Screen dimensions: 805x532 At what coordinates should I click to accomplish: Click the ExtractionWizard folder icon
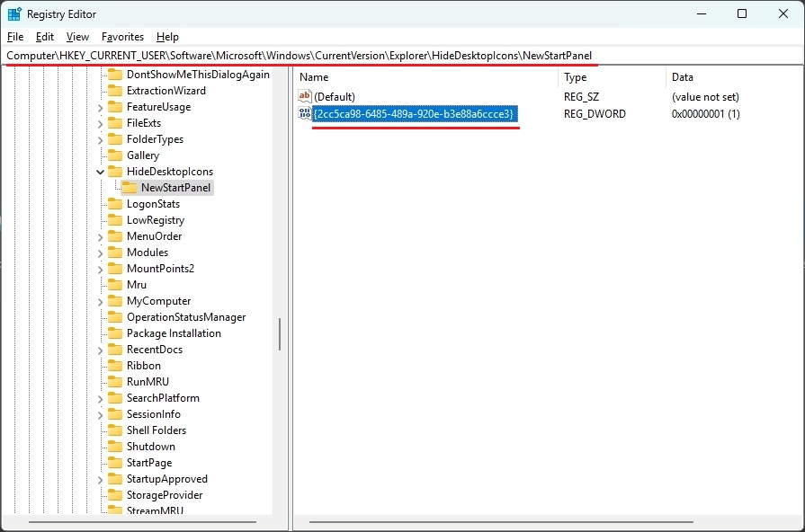[115, 90]
